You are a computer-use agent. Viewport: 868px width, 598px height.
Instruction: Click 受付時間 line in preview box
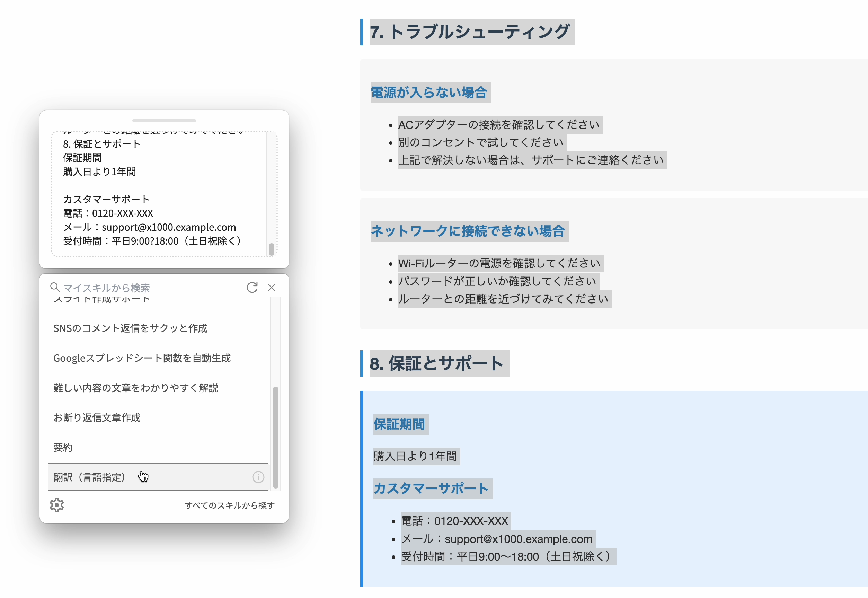pyautogui.click(x=153, y=241)
